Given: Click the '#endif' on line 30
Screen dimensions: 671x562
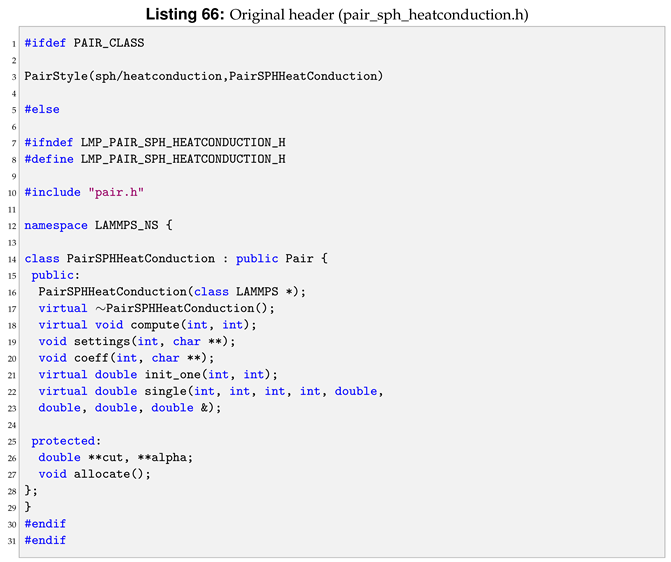Looking at the screenshot, I should point(45,524).
